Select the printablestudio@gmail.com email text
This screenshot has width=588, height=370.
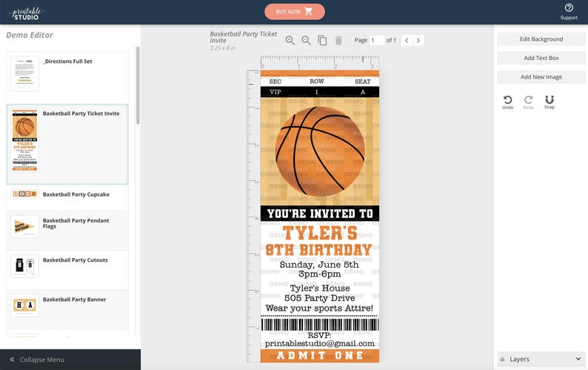point(319,343)
